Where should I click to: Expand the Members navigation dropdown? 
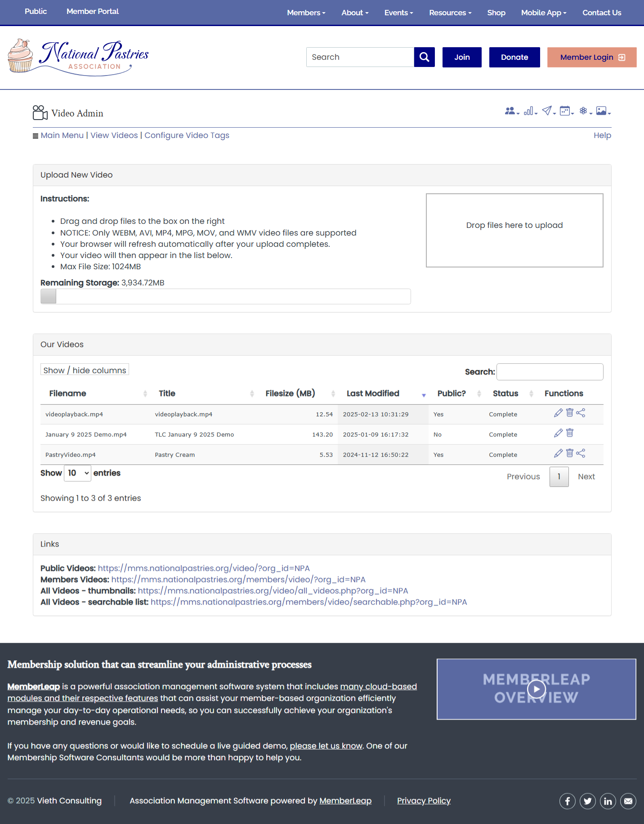[x=306, y=13]
